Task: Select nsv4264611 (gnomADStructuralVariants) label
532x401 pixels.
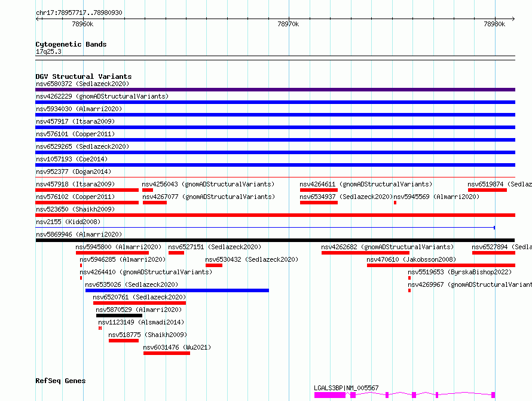Action: tap(366, 184)
